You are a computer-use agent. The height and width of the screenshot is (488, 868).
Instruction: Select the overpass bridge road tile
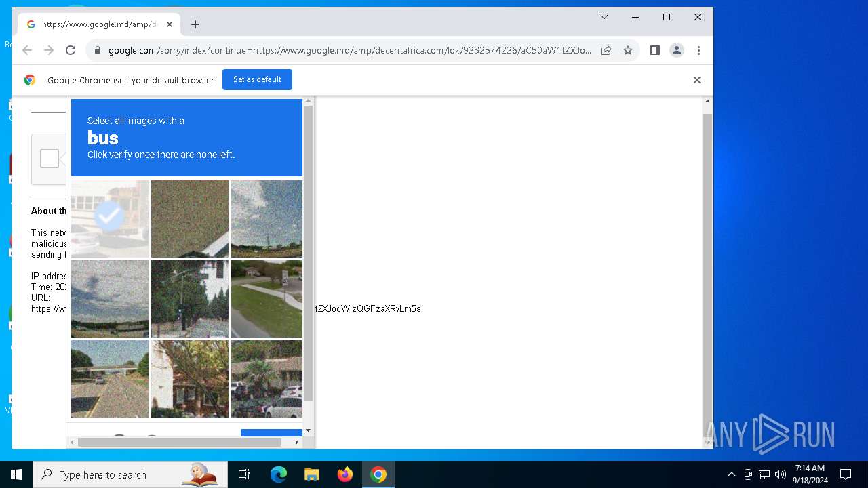click(110, 378)
